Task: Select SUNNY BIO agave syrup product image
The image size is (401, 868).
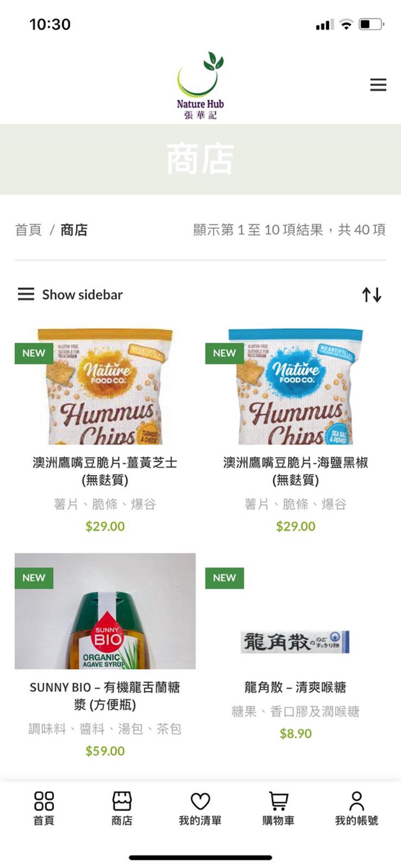Action: 105,611
